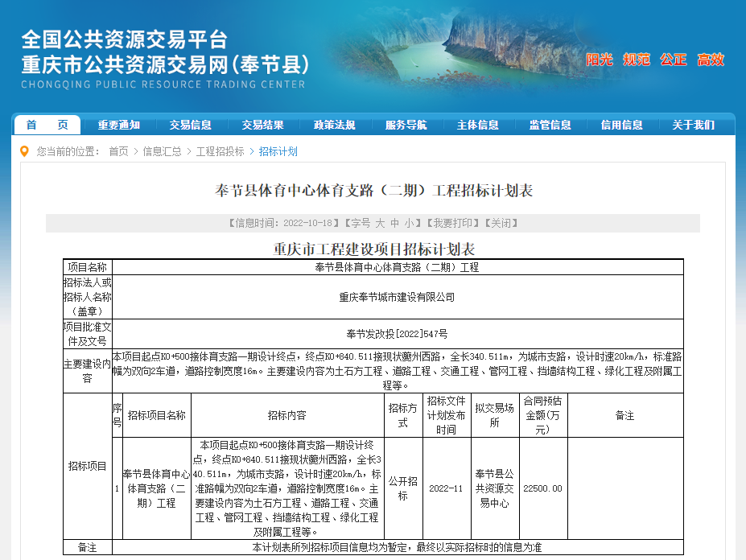Click the approval number 奉节发改投[2022]547号
Image resolution: width=746 pixels, height=560 pixels.
[x=397, y=334]
